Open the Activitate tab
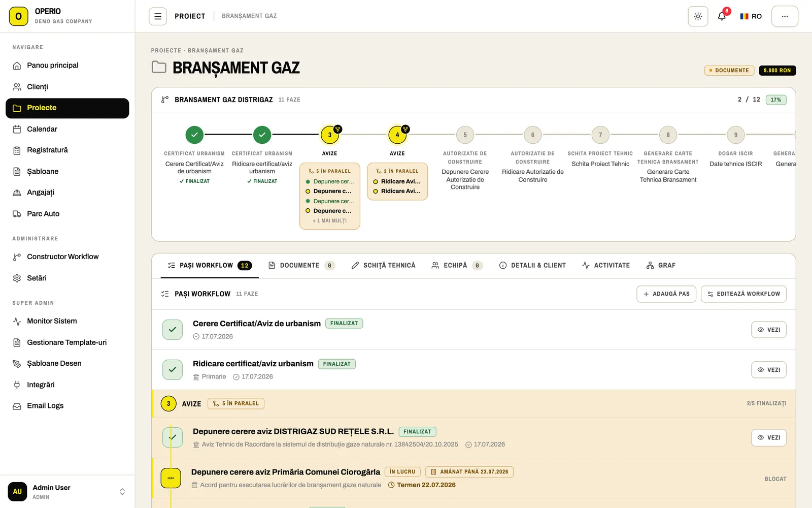Image resolution: width=812 pixels, height=508 pixels. 606,266
